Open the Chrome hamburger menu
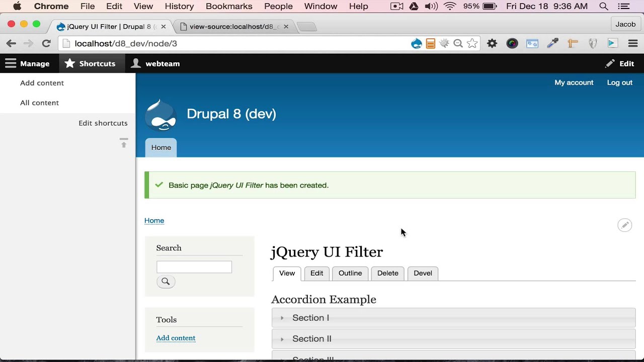Screen dimensions: 644x362 pos(633,44)
